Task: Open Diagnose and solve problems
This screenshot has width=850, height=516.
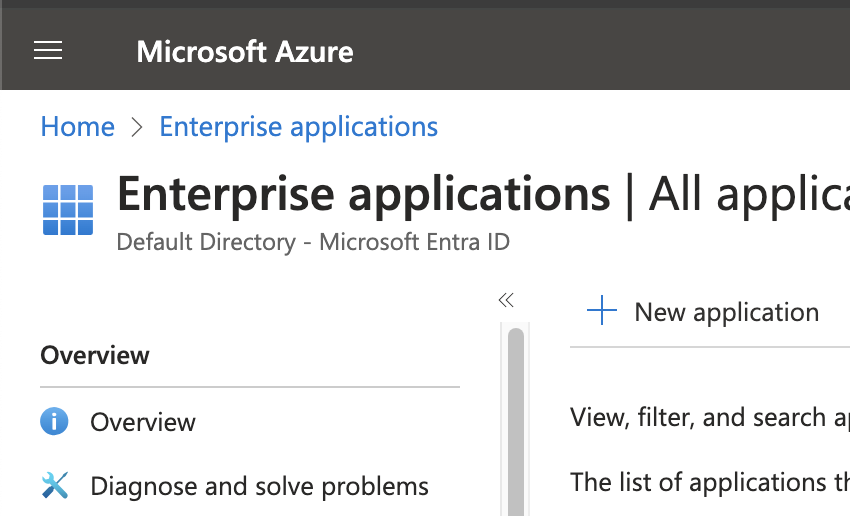Action: tap(259, 487)
